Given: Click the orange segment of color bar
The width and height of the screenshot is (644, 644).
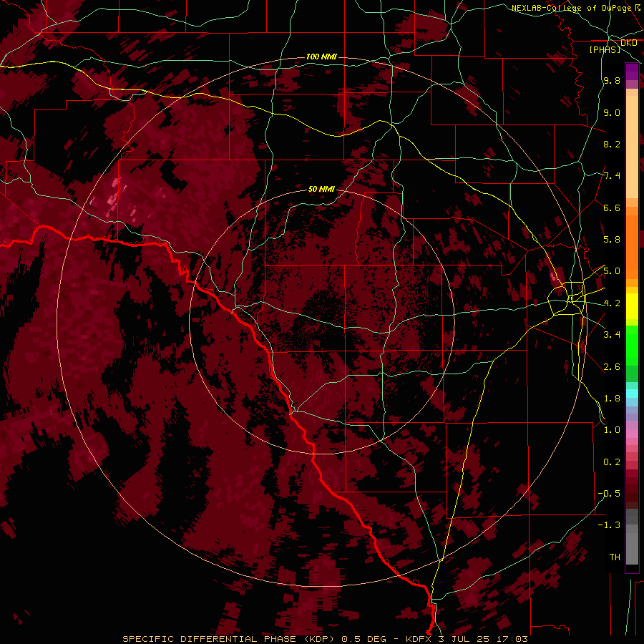Looking at the screenshot, I should click(x=632, y=246).
